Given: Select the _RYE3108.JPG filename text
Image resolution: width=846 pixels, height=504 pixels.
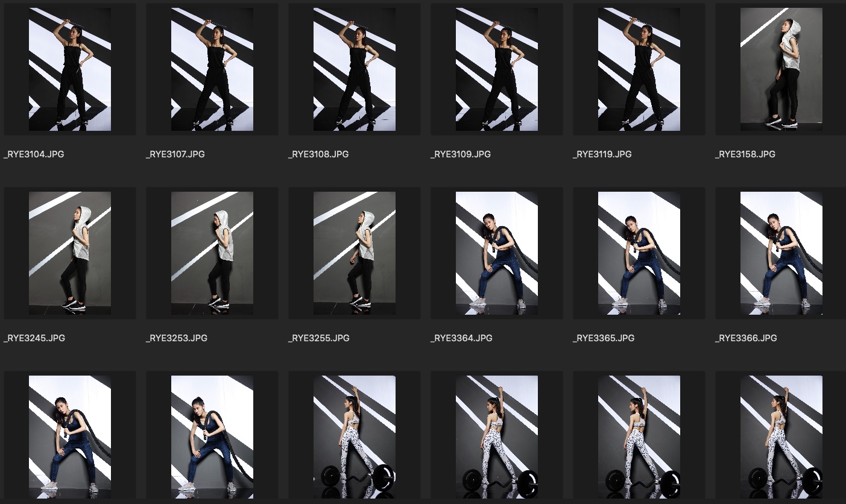Looking at the screenshot, I should coord(318,154).
